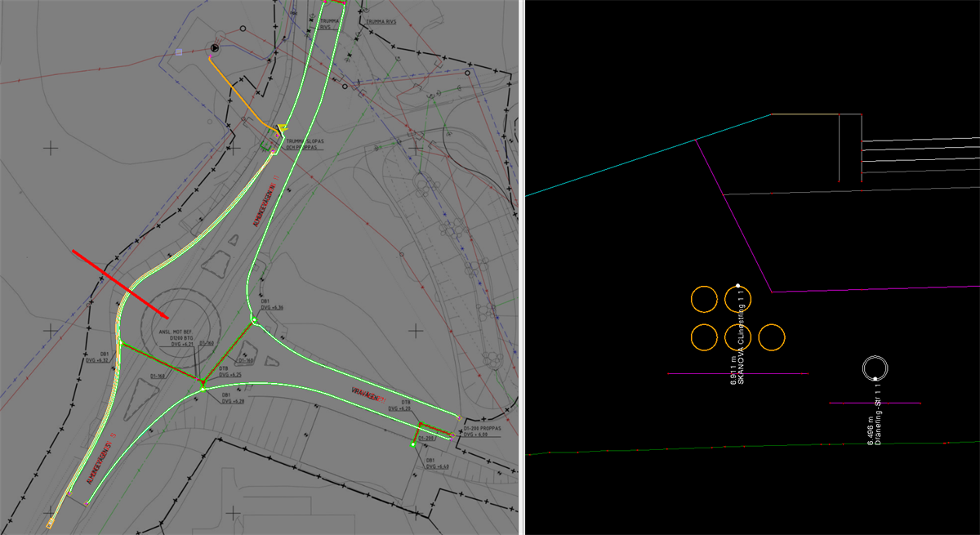Click the small light-blue square symbol in the plan

point(180,52)
